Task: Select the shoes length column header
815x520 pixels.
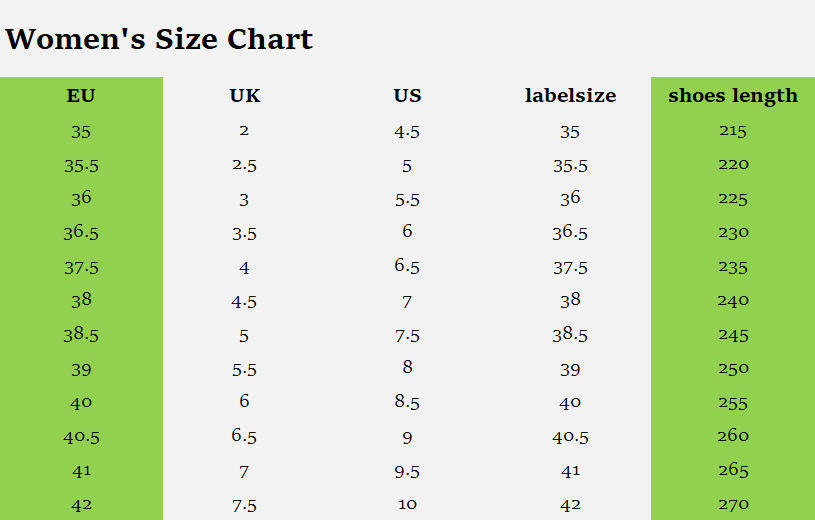Action: tap(733, 96)
